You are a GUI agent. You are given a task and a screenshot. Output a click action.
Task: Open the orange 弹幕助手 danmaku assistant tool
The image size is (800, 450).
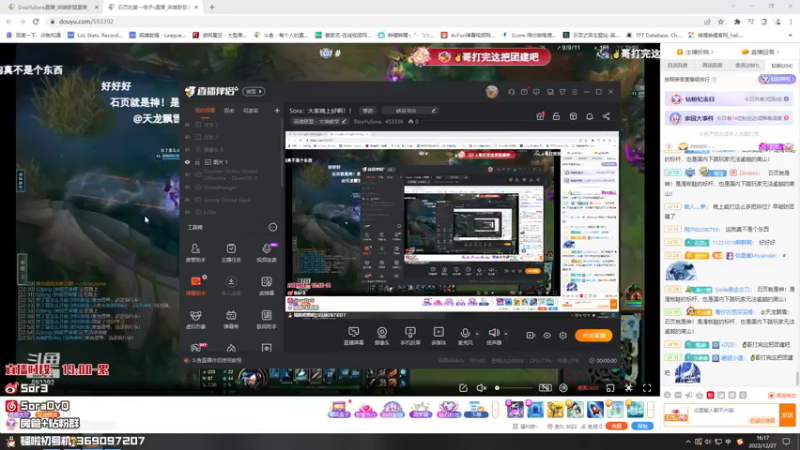click(x=195, y=286)
